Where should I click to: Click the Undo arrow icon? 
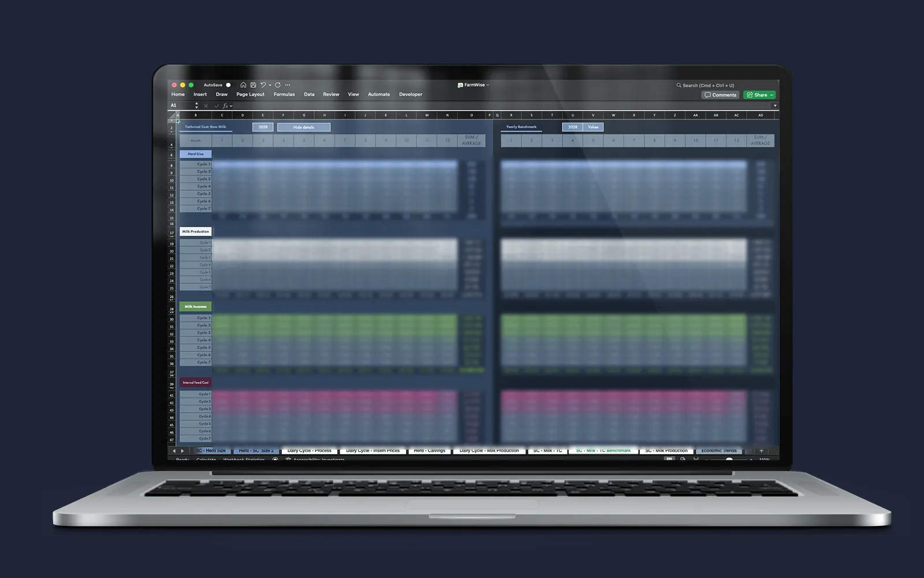(x=263, y=85)
